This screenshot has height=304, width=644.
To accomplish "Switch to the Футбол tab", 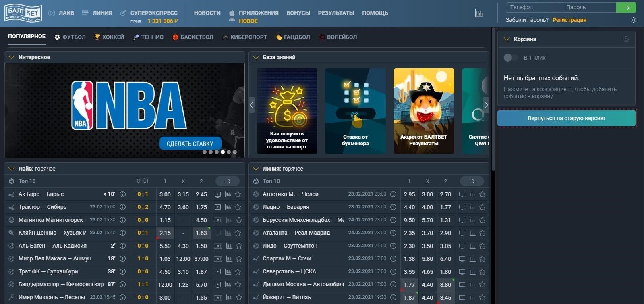I will (x=70, y=37).
